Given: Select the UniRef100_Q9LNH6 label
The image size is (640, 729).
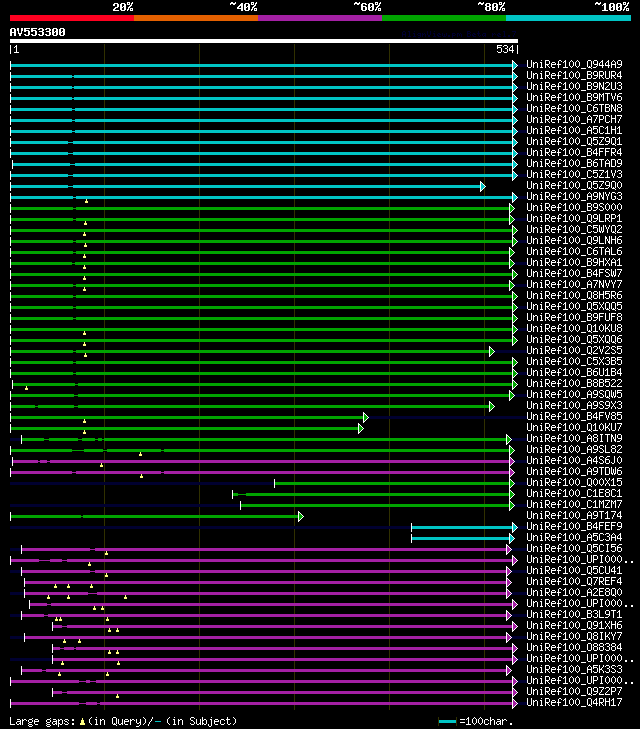Looking at the screenshot, I should point(574,240).
